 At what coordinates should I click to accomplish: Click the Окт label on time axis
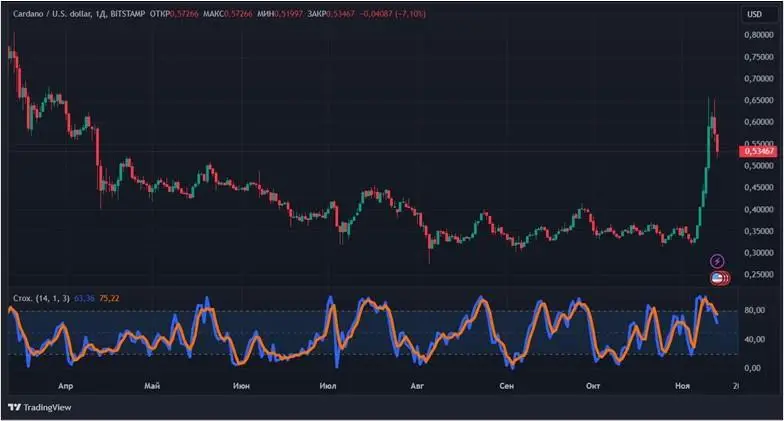(x=592, y=385)
